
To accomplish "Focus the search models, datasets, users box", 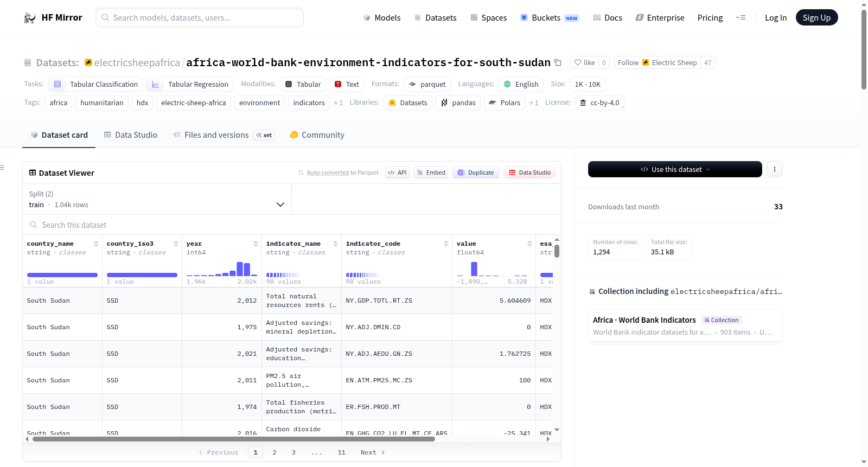I will (200, 17).
